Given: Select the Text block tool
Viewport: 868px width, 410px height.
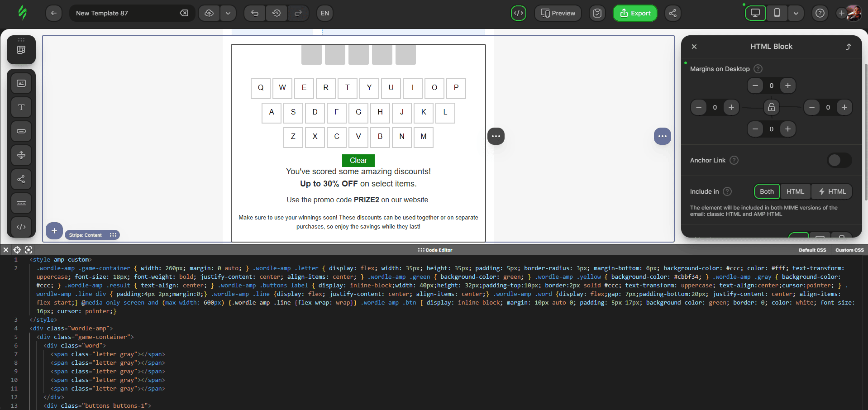Looking at the screenshot, I should tap(21, 107).
